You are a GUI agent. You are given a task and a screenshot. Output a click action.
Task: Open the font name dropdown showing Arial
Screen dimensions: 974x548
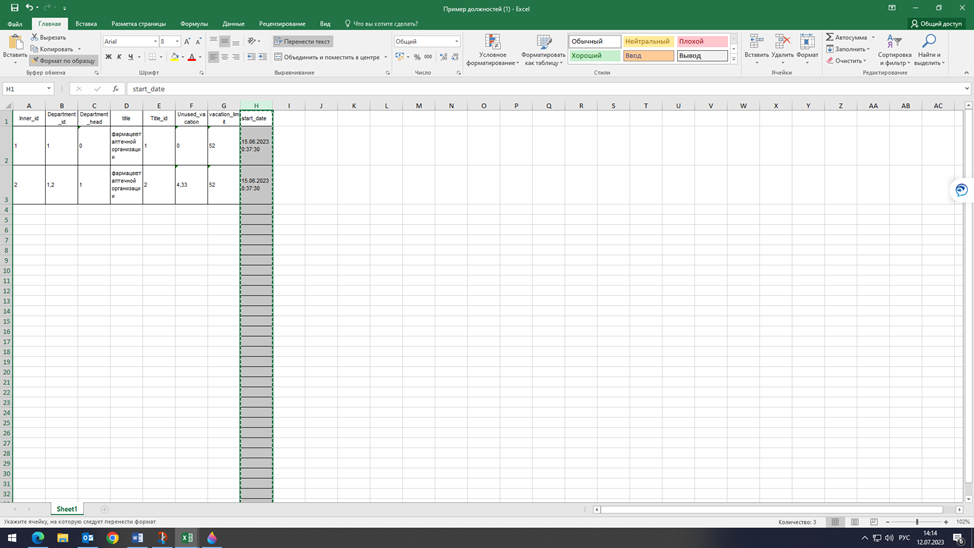(156, 42)
